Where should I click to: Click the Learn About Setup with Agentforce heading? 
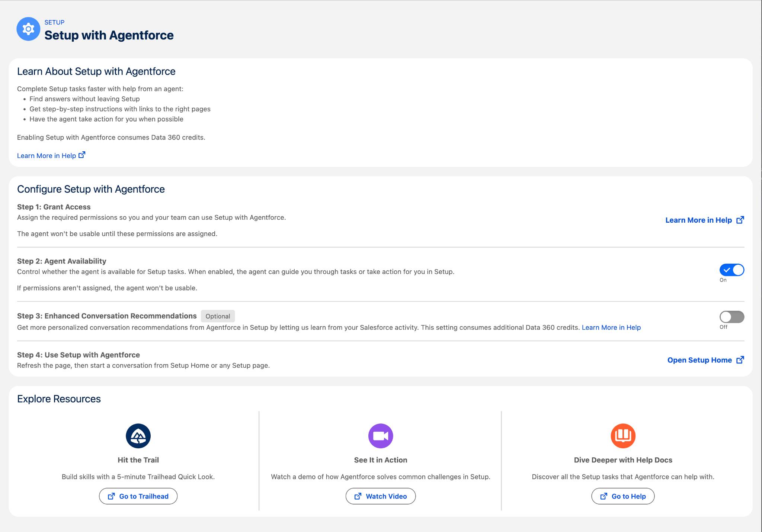96,71
